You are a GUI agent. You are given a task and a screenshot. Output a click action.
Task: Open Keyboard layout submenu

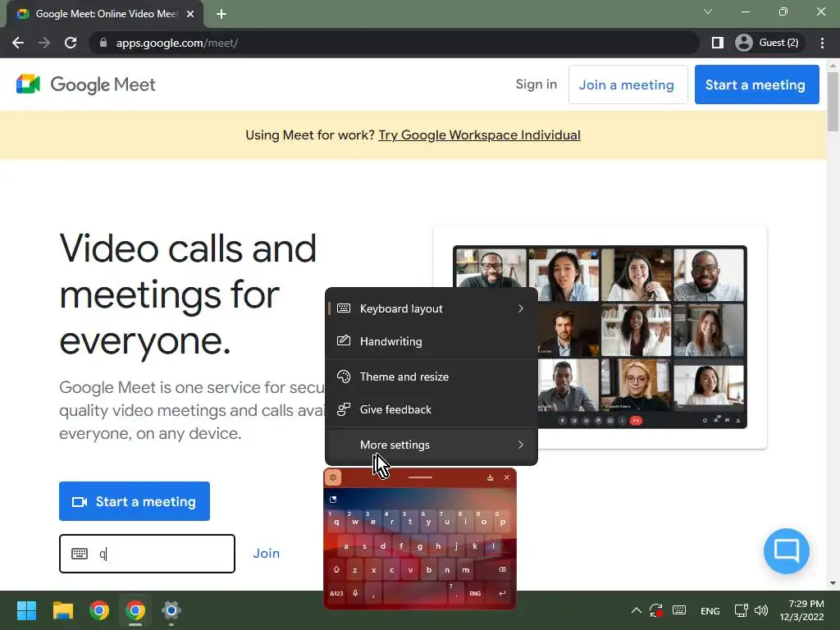point(431,308)
